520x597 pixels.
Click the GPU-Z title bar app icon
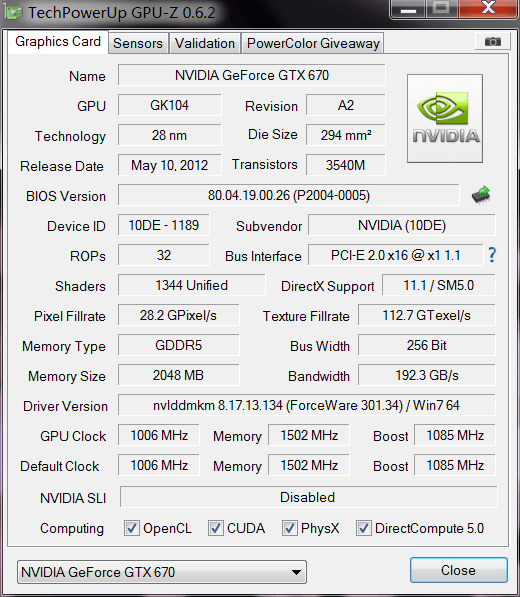pos(14,13)
